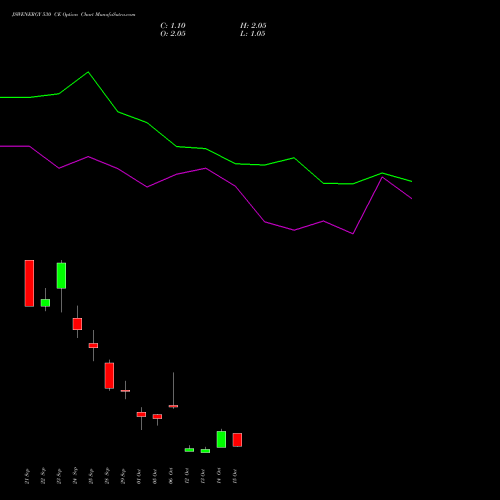Image resolution: width=500 pixels, height=500 pixels.
Task: Select the 22 Sep date label
Action: [43, 476]
